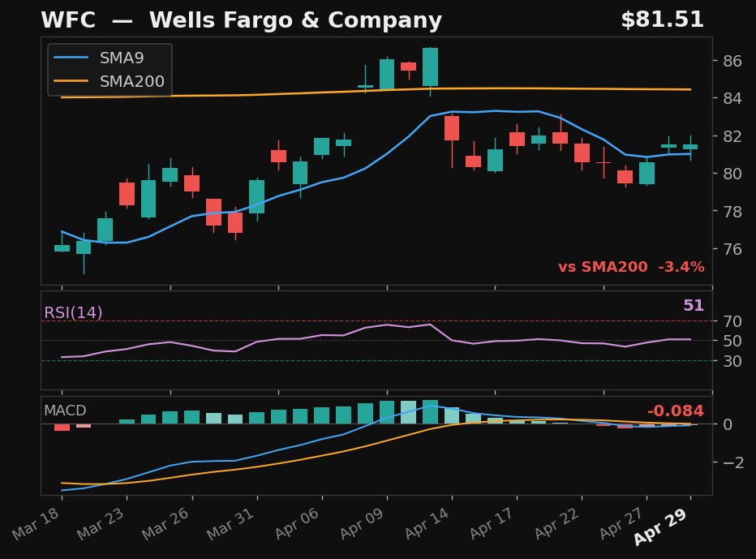Click the tallest teal MACD histogram bar
The height and width of the screenshot is (559, 756).
pyautogui.click(x=431, y=410)
